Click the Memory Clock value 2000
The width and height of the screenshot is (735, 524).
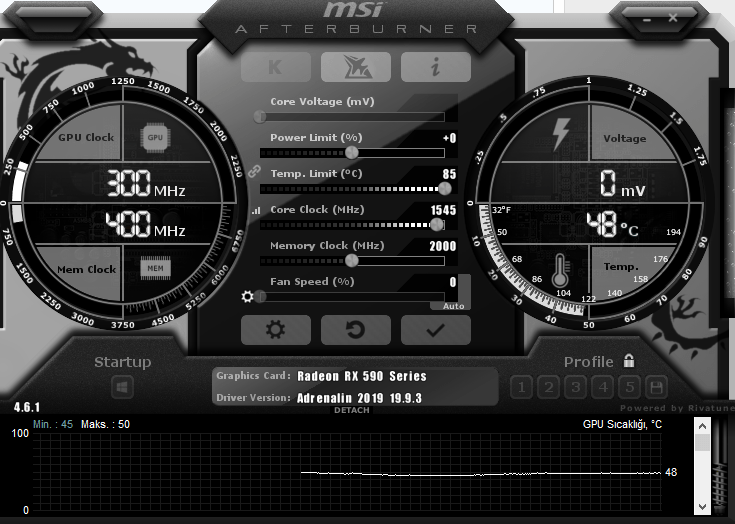[x=442, y=246]
